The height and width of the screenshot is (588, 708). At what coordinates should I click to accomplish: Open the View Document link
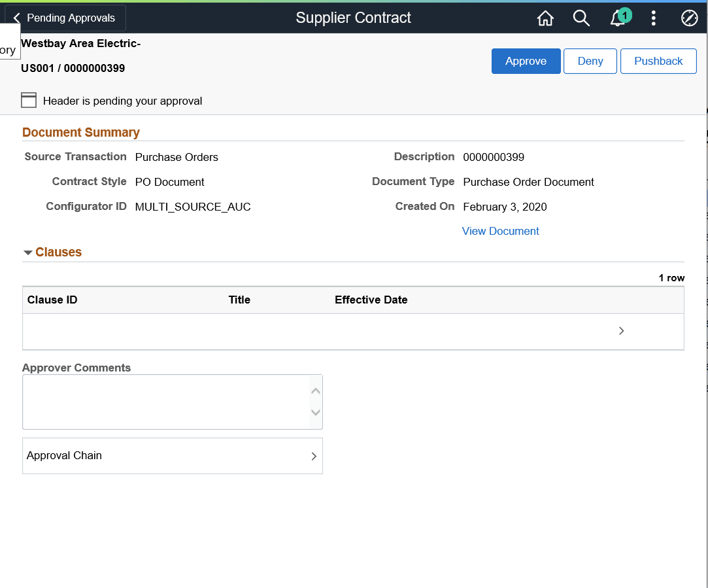click(500, 231)
